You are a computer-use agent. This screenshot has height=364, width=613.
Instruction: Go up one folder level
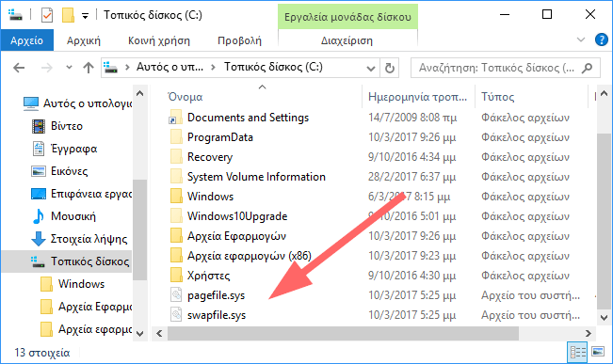(x=89, y=68)
